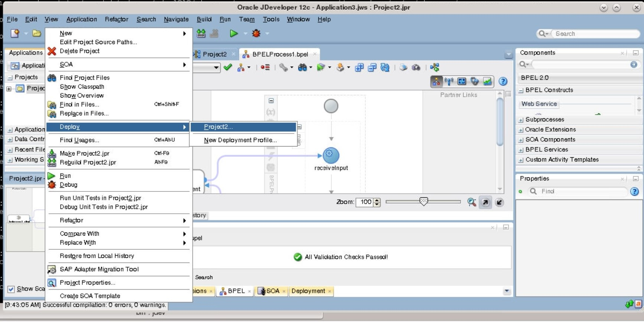Collapse the Projects section
Viewport: 644px width, 322px height.
[10, 78]
